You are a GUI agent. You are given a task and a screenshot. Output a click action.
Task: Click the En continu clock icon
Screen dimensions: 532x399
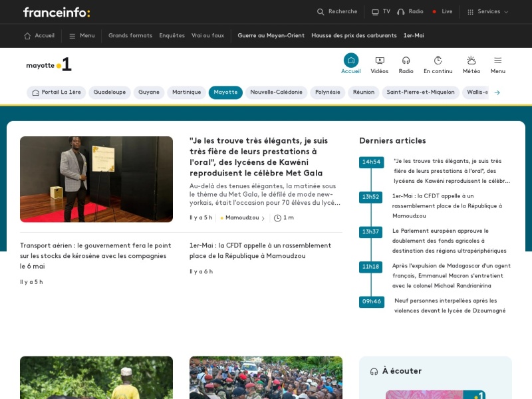click(438, 61)
